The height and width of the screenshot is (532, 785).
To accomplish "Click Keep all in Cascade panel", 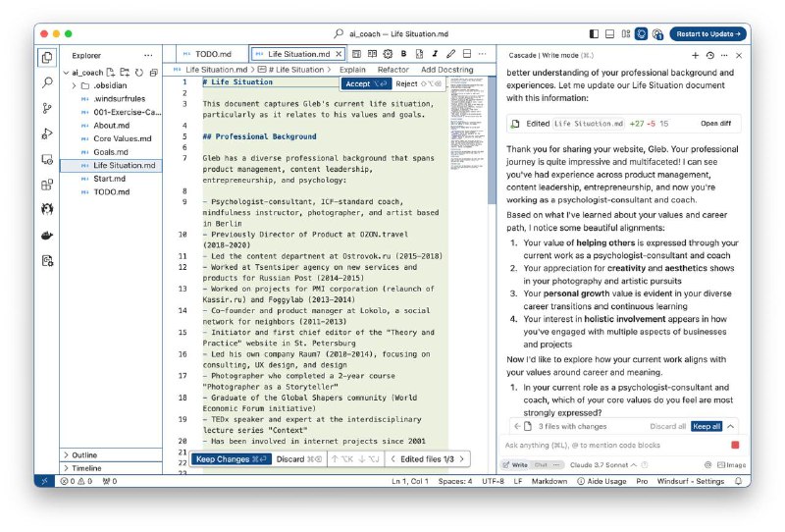I will point(706,426).
